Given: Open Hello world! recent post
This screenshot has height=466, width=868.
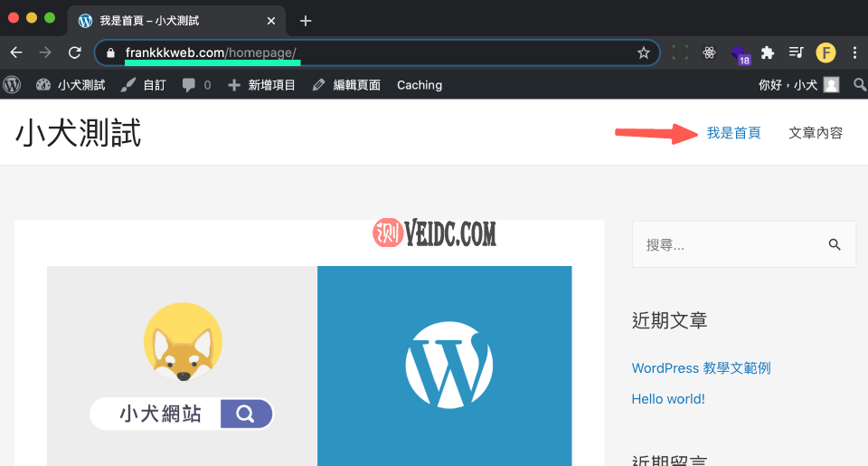Looking at the screenshot, I should (668, 399).
